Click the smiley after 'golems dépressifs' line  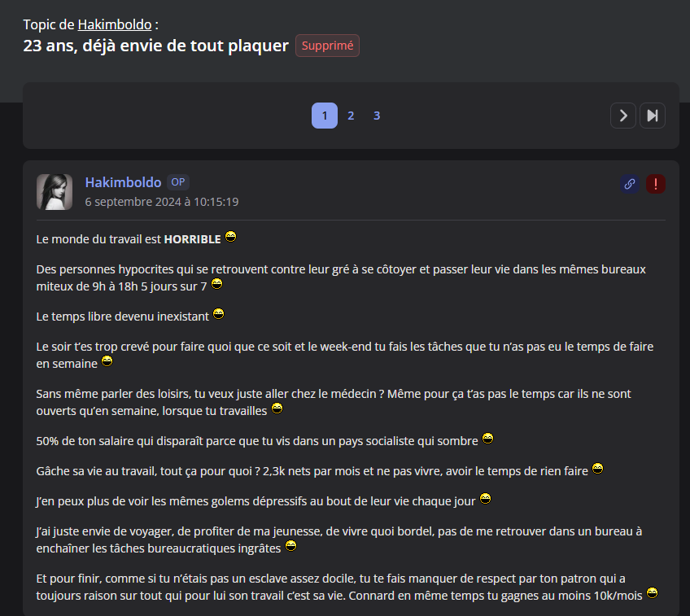click(485, 499)
